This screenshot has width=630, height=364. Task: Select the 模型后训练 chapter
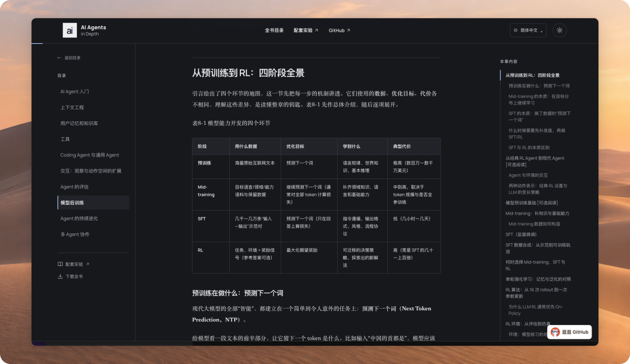(93, 202)
